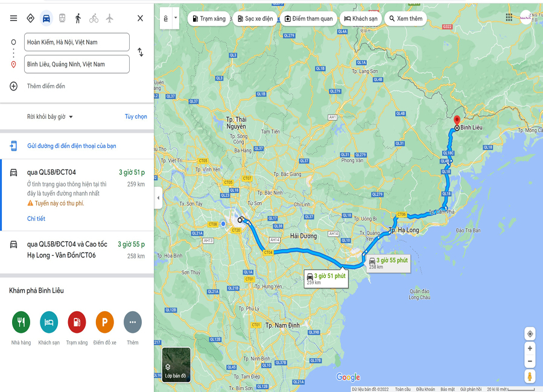The image size is (543, 392).
Task: Select the flight travel mode icon
Action: click(109, 18)
